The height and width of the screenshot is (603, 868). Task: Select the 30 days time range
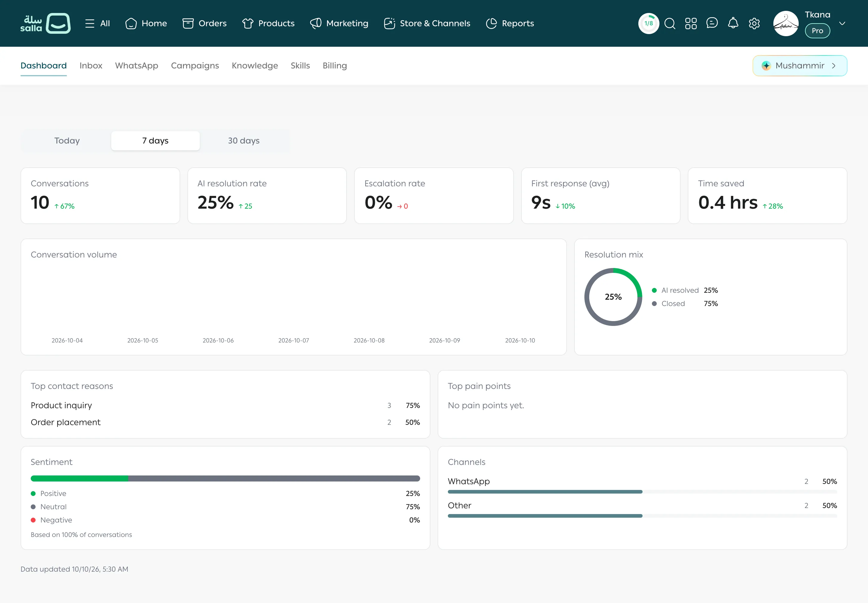(244, 140)
